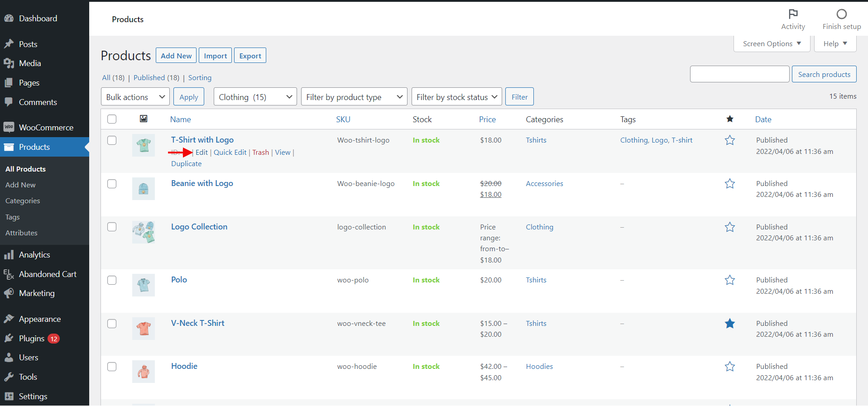Screen dimensions: 868x406
Task: Sort products by the Price column
Action: (487, 119)
